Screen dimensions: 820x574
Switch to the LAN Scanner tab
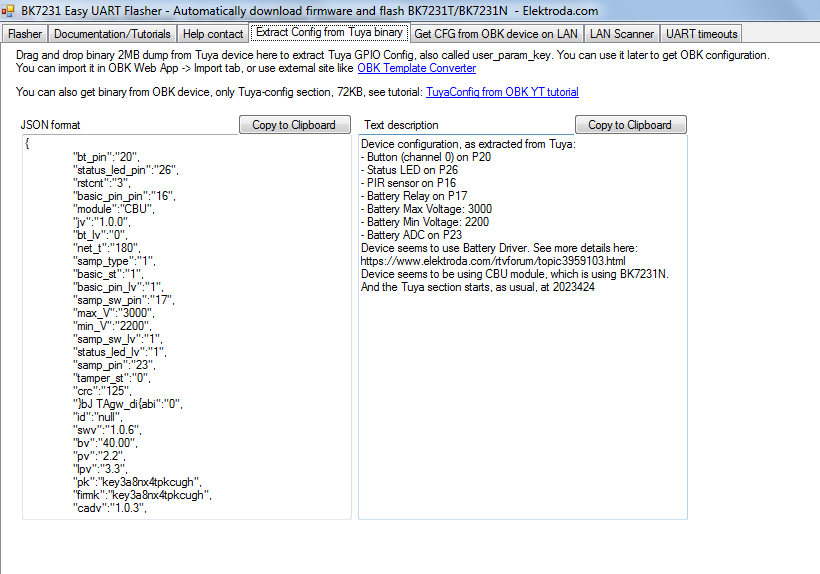(x=621, y=34)
